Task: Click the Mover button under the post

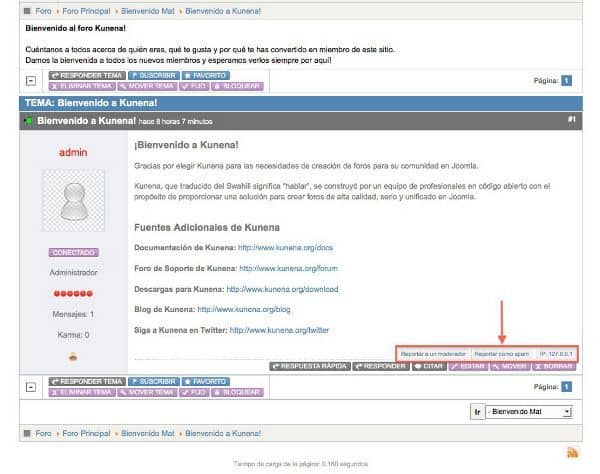Action: point(510,366)
